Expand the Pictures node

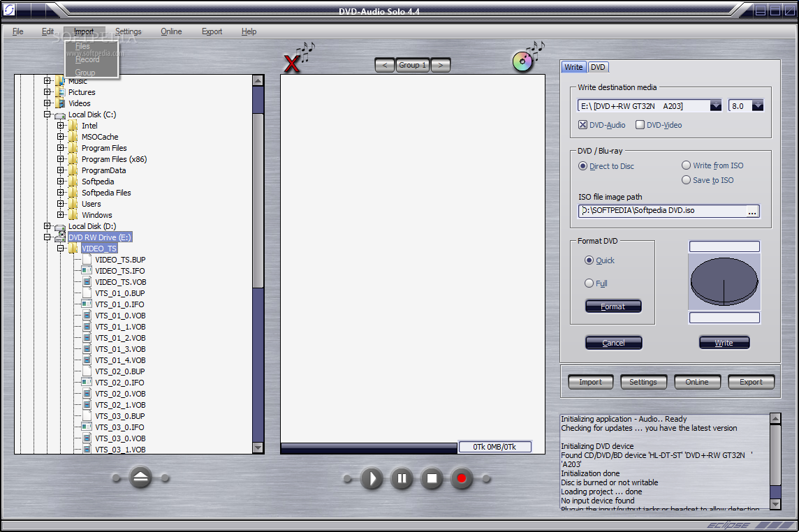47,92
